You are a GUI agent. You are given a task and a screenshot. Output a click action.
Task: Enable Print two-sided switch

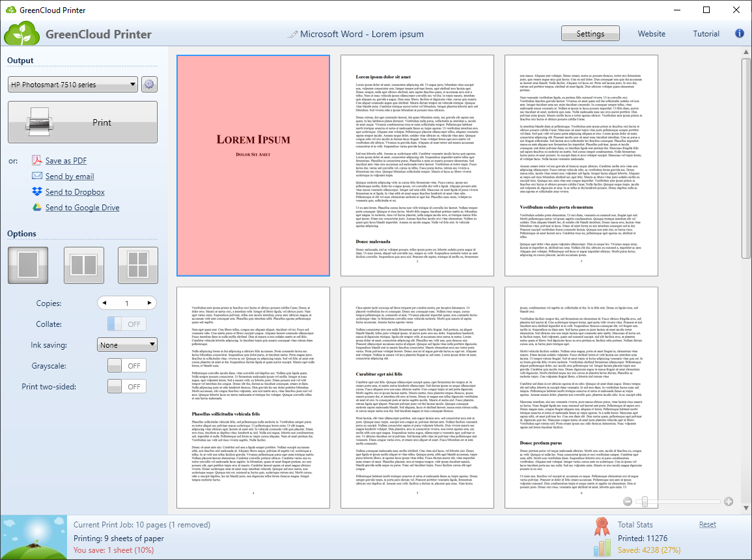(126, 387)
